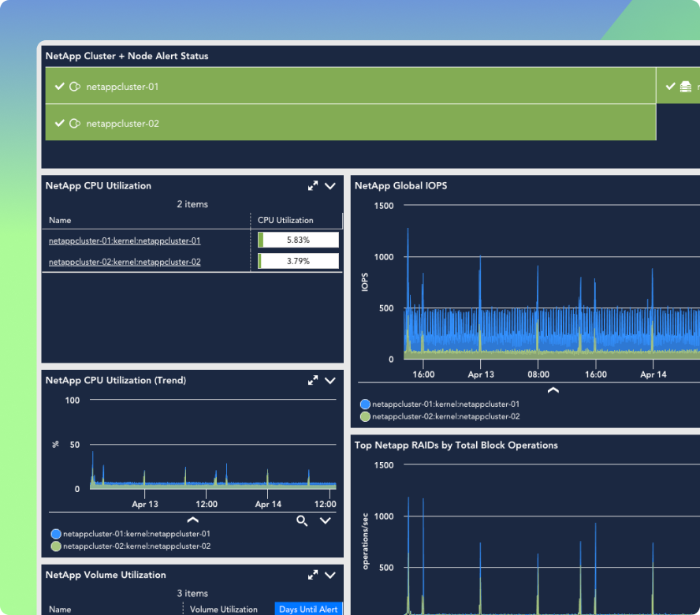
Task: Click the 5.83% CPU utilization bar
Action: coord(298,240)
